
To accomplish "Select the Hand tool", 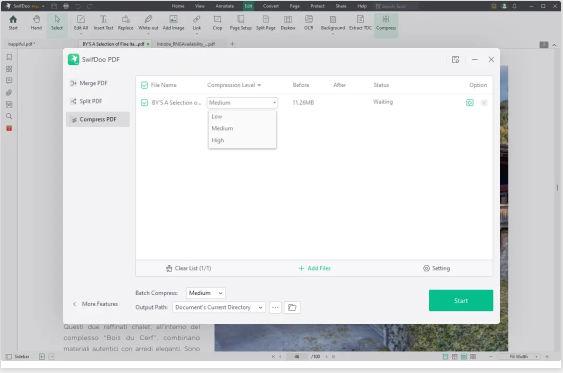I will click(x=36, y=23).
